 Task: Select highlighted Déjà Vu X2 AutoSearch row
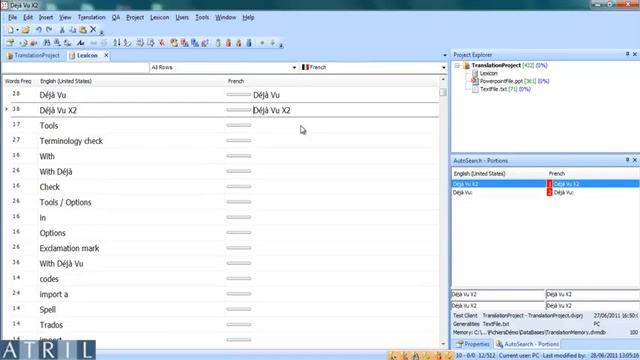(545, 184)
